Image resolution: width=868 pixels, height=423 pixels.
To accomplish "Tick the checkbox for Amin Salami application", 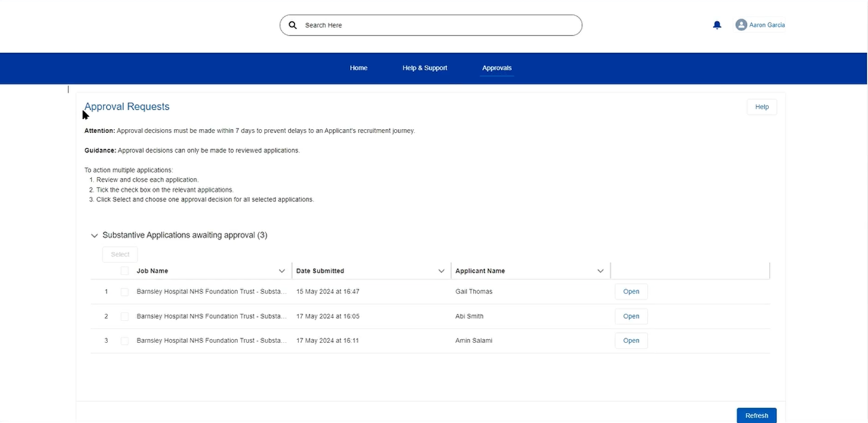I will point(124,341).
